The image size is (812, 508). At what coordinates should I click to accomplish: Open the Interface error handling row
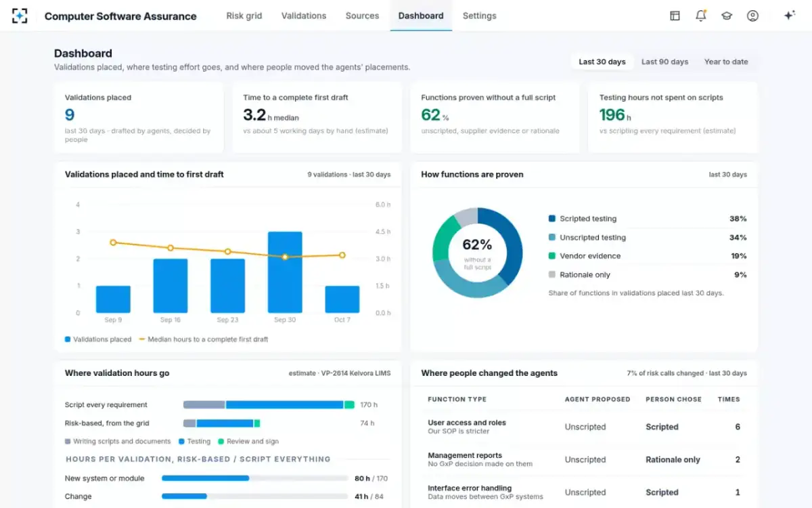(x=584, y=492)
